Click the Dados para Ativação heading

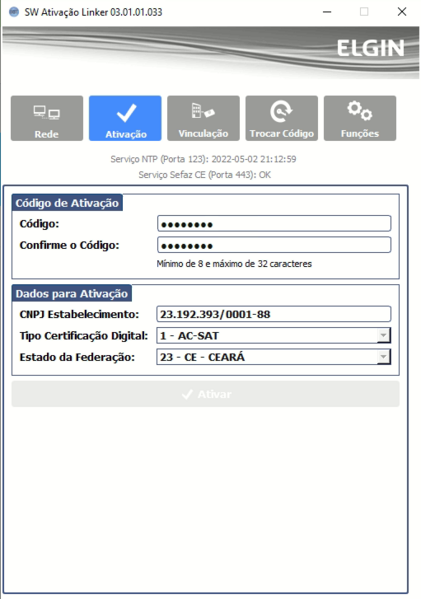pos(72,293)
